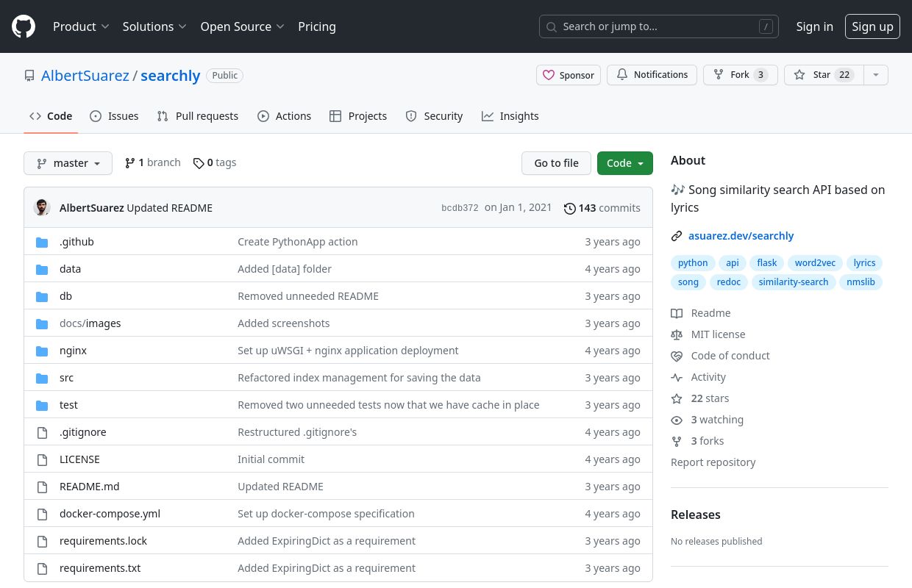Click the search magnifier icon
Screen dimensions: 912x588
pyautogui.click(x=552, y=26)
